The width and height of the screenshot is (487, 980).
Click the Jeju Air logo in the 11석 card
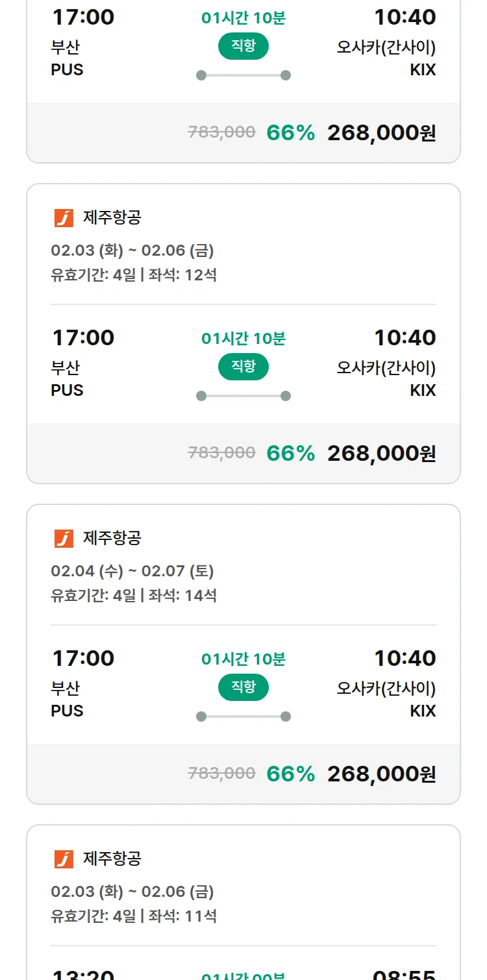(64, 859)
